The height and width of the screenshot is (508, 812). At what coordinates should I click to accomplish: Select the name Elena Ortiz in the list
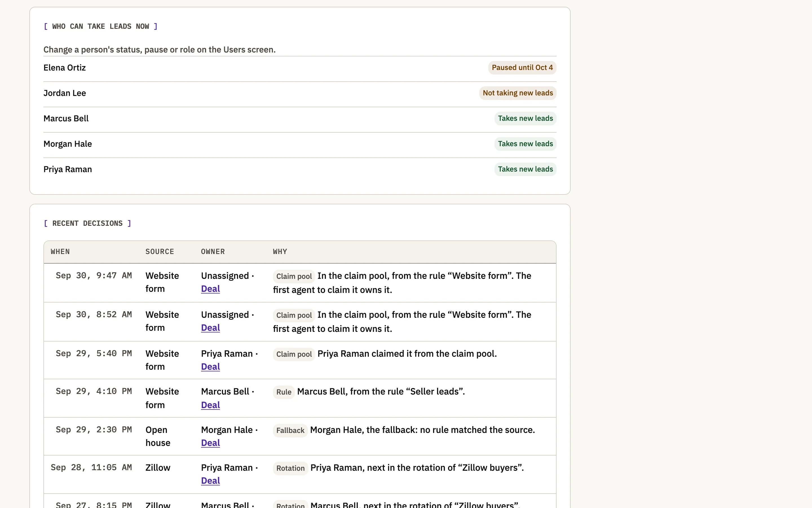(x=64, y=68)
